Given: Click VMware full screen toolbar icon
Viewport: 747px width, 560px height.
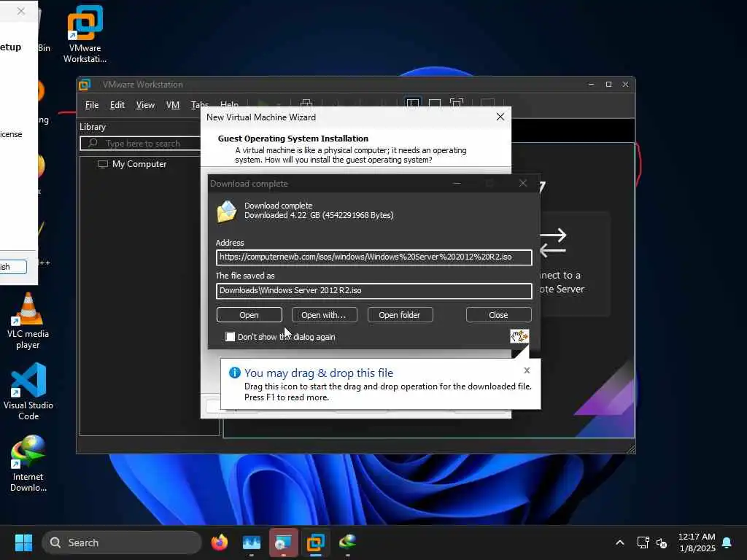Looking at the screenshot, I should coord(457,104).
